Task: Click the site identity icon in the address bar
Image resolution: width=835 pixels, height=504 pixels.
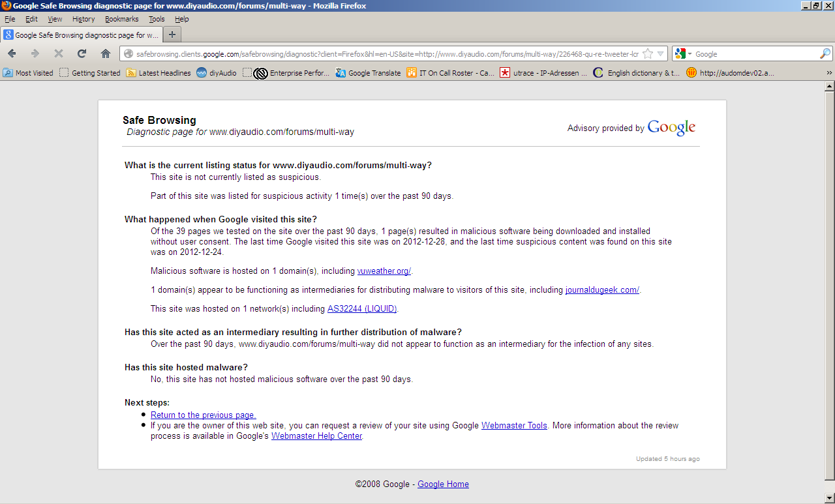Action: tap(128, 54)
